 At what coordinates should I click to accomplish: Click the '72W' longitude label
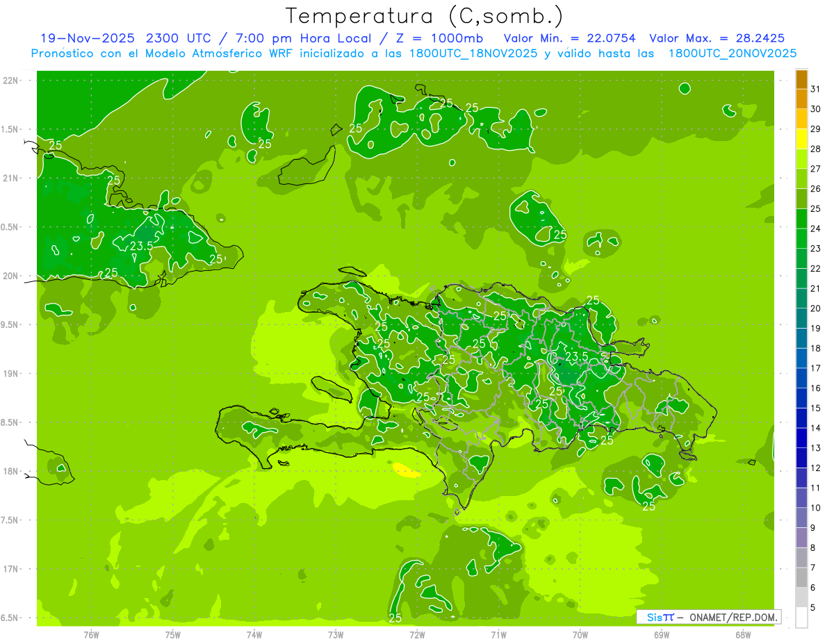coord(417,635)
